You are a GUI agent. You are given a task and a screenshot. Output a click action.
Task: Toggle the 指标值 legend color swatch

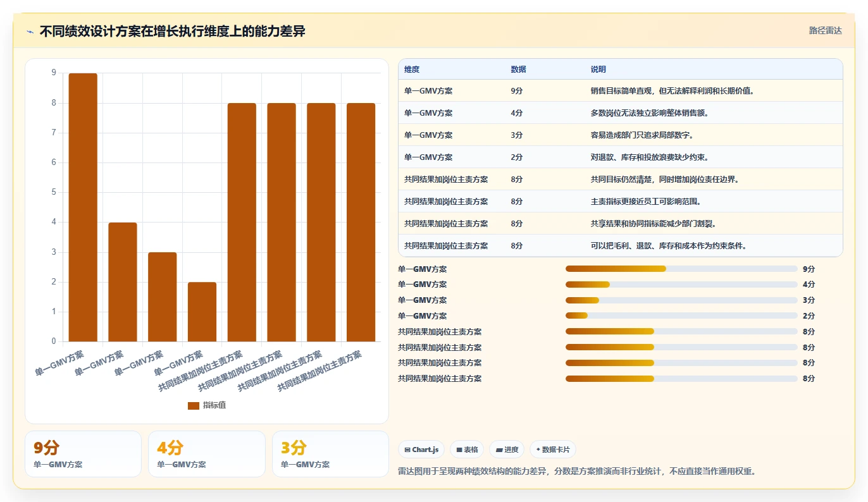click(x=194, y=405)
